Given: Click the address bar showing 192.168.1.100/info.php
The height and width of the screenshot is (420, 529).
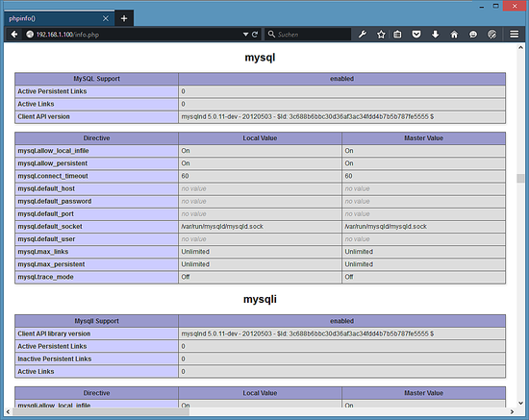Looking at the screenshot, I should point(135,34).
